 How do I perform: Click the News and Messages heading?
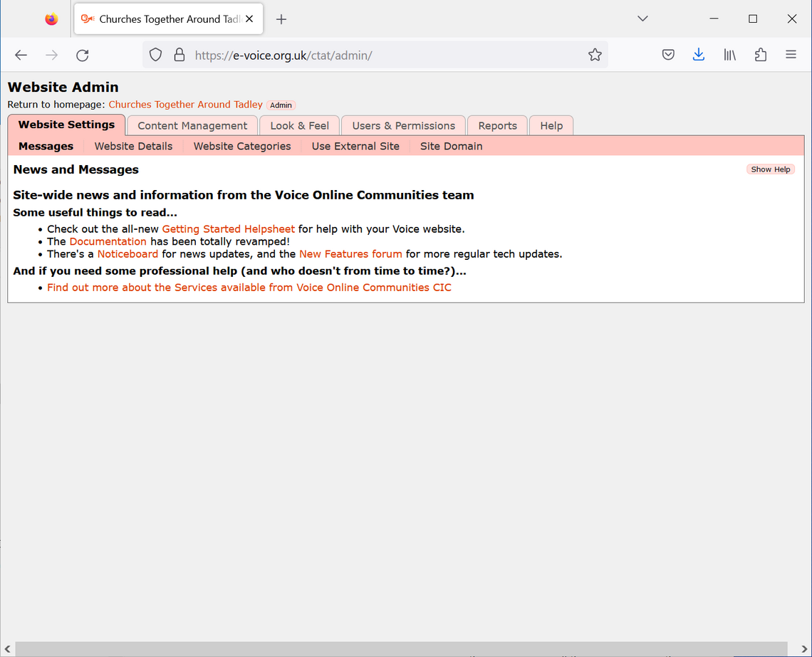pos(76,169)
